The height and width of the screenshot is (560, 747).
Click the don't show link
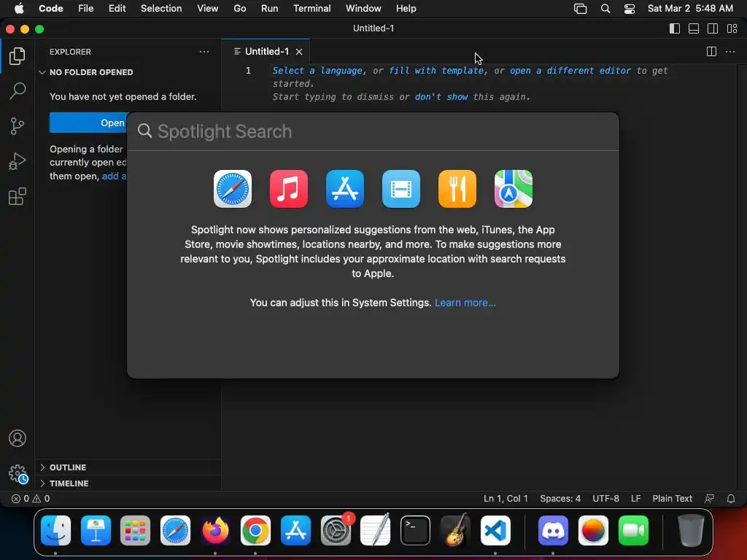441,97
